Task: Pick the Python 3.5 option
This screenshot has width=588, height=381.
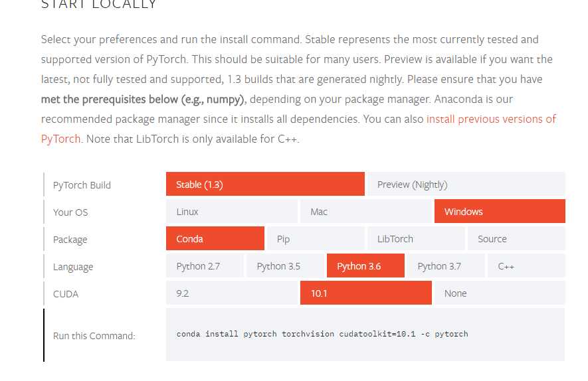Action: coord(286,266)
